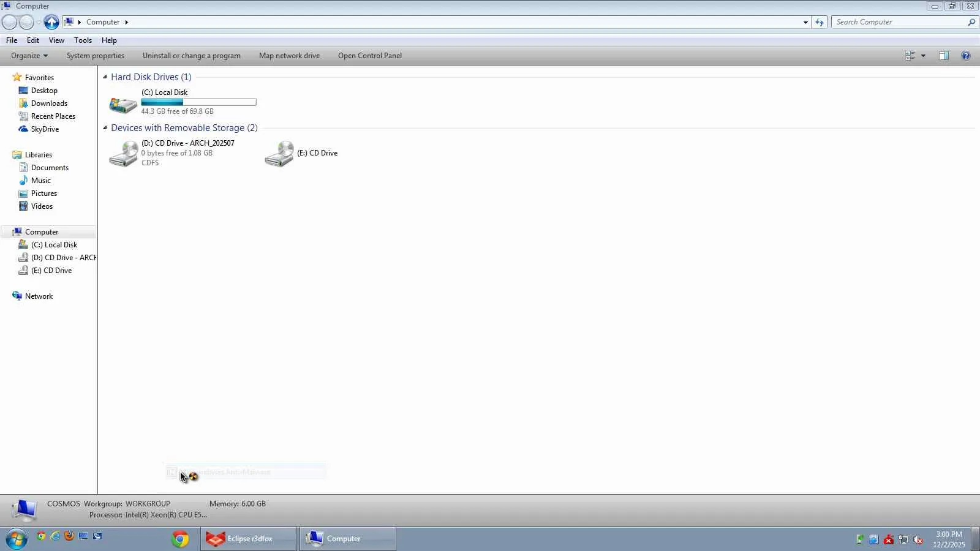
Task: Select Desktop in the navigation pane
Action: 44,91
